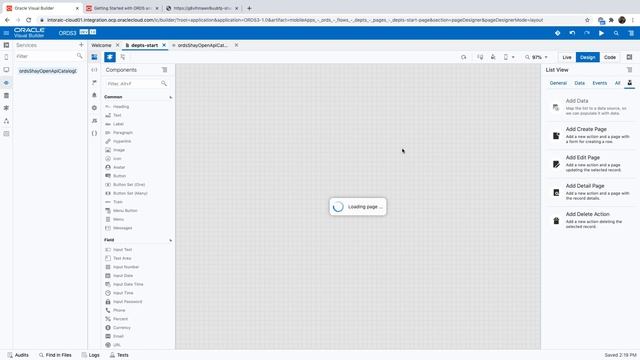Open the Tests bottom panel
The image size is (640, 360).
pos(119,355)
